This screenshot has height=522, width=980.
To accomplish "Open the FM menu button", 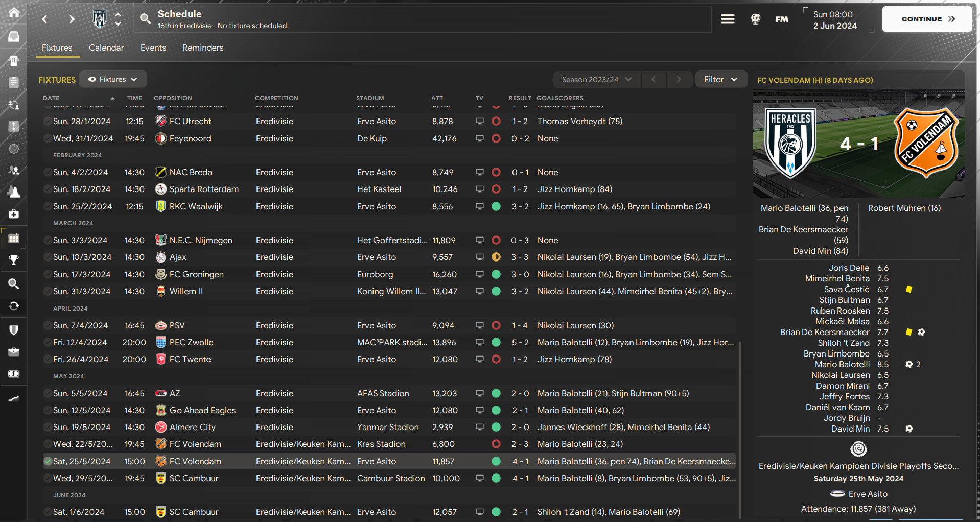I will tap(782, 19).
